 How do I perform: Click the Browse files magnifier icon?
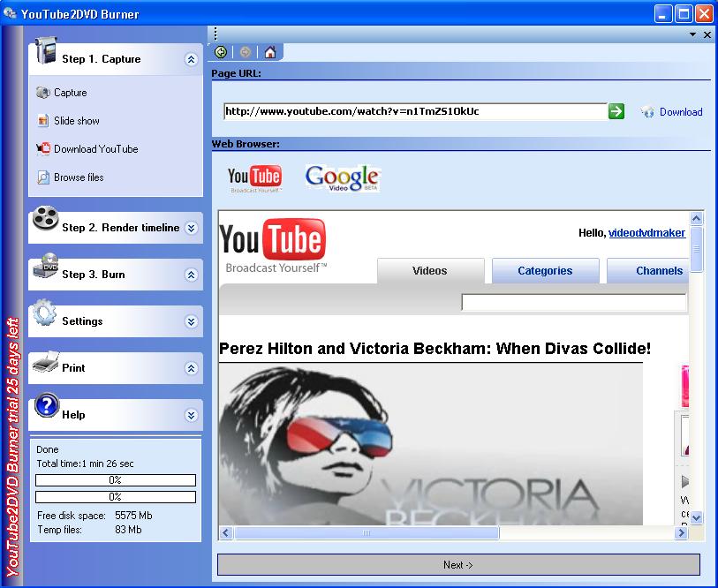coord(43,177)
